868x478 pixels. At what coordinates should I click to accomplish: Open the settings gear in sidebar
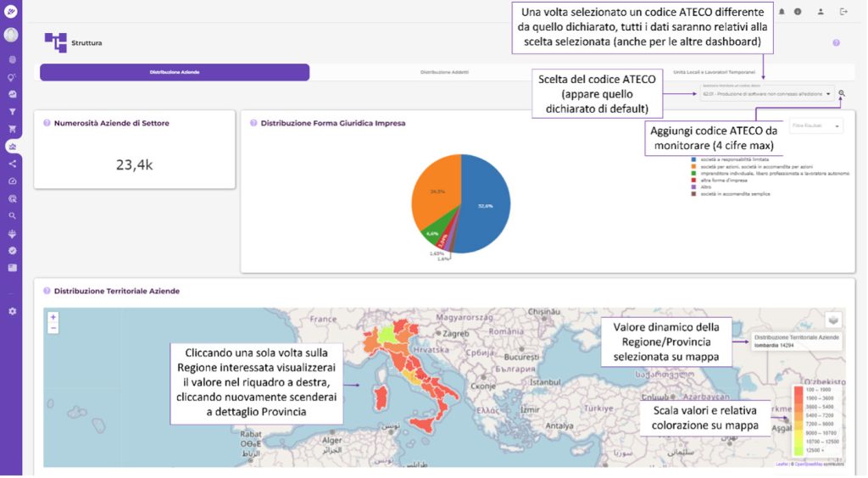coord(12,311)
